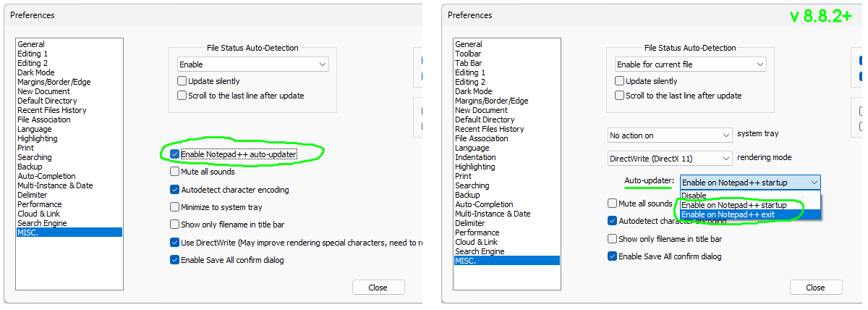868x310 pixels.
Task: Click Close in the older Preferences dialog
Action: click(378, 288)
